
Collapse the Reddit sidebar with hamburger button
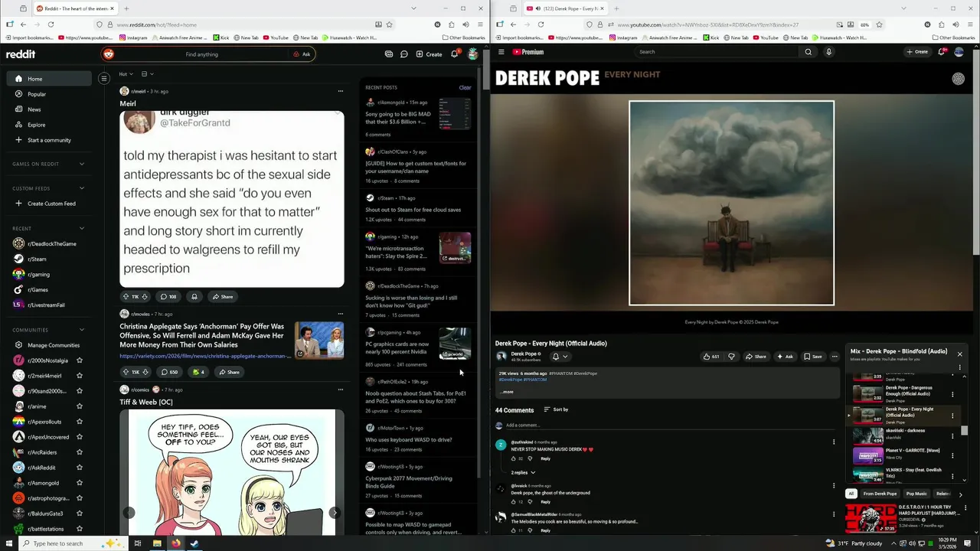104,78
